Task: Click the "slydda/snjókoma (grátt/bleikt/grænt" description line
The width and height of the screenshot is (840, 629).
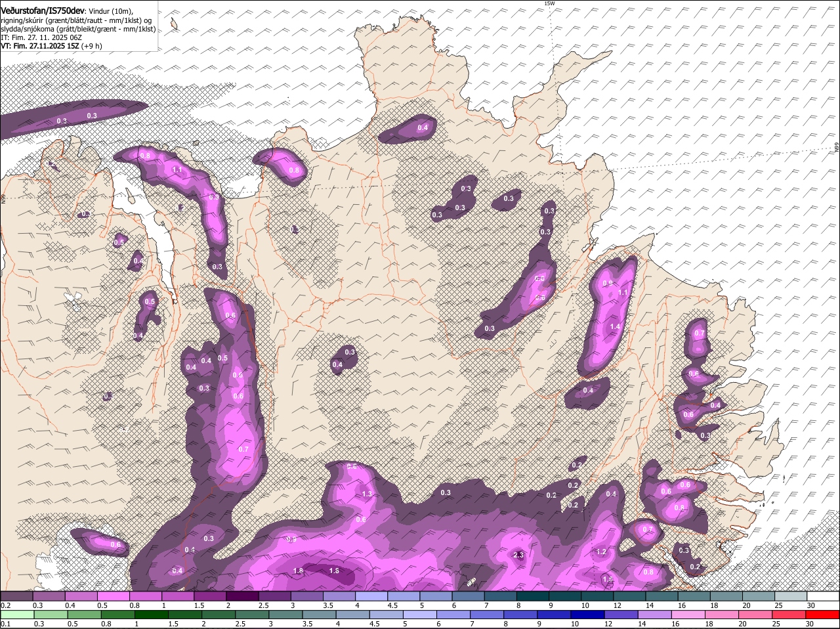Action: [78, 29]
